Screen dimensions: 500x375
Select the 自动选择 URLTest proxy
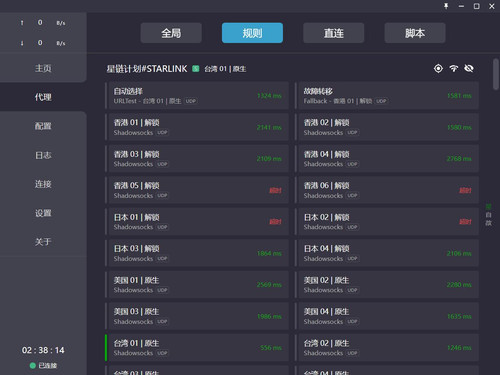[x=197, y=96]
